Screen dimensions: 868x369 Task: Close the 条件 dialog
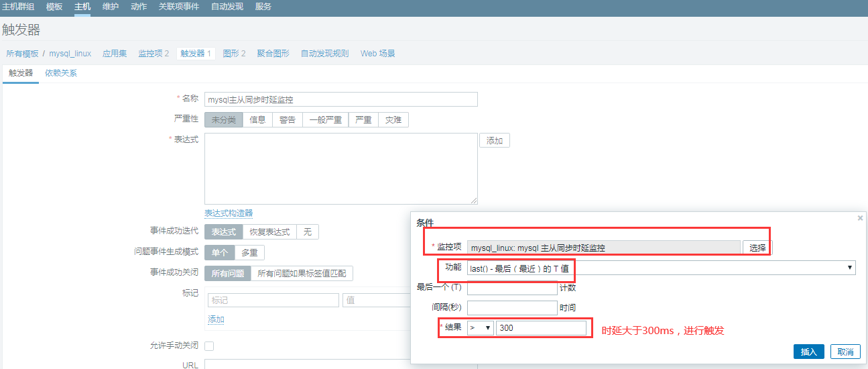[861, 218]
